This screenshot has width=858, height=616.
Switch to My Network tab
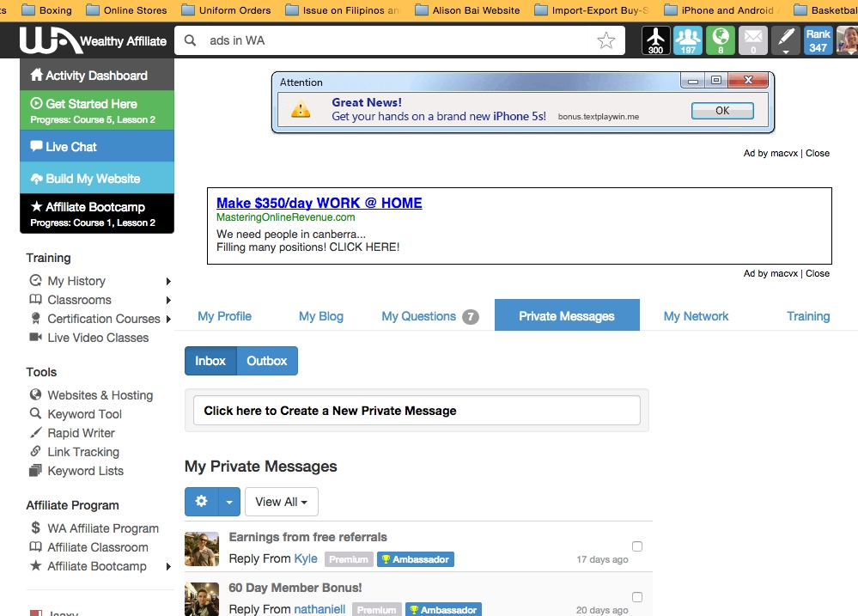[x=696, y=316]
